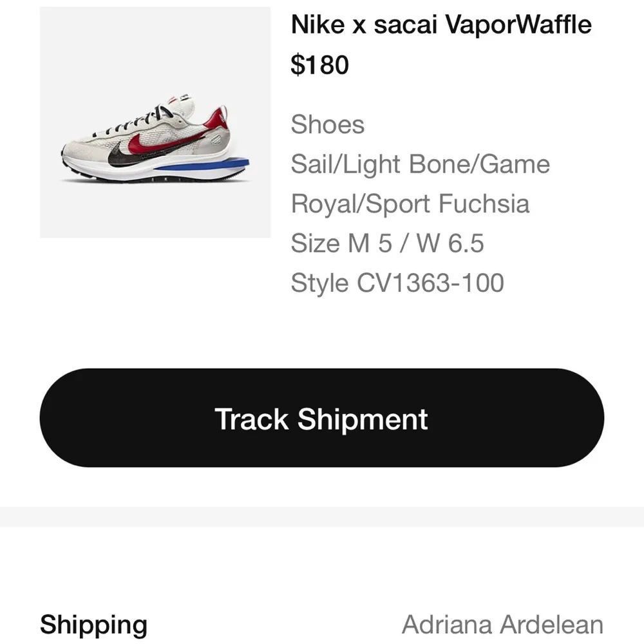Expand the Shipping details section

pos(94,623)
